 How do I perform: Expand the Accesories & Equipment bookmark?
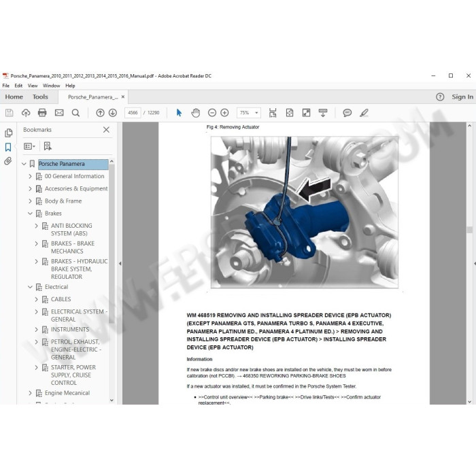tap(30, 188)
